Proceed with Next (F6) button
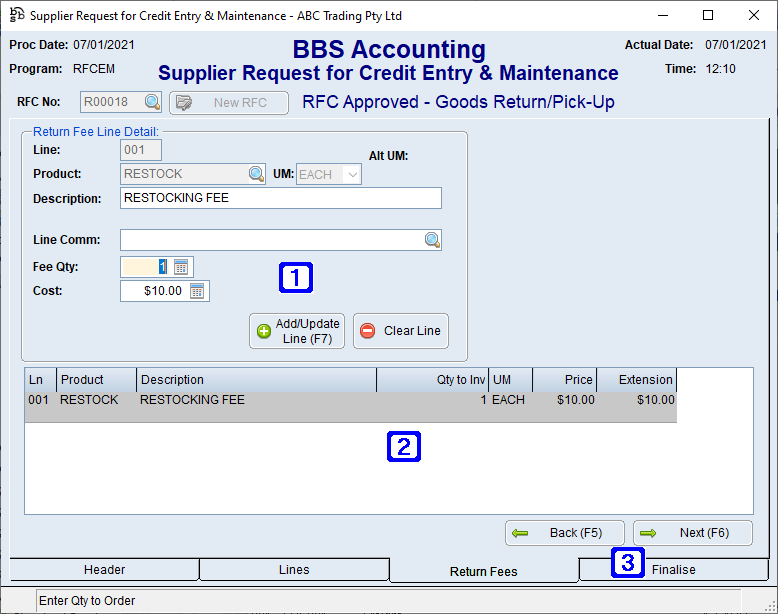The width and height of the screenshot is (778, 614). tap(693, 533)
